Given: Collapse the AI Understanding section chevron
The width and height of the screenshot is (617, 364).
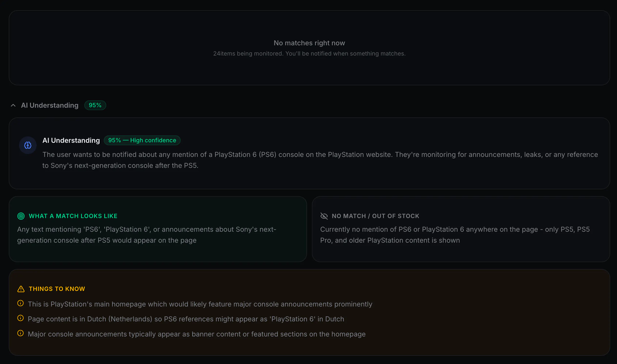Looking at the screenshot, I should [13, 105].
